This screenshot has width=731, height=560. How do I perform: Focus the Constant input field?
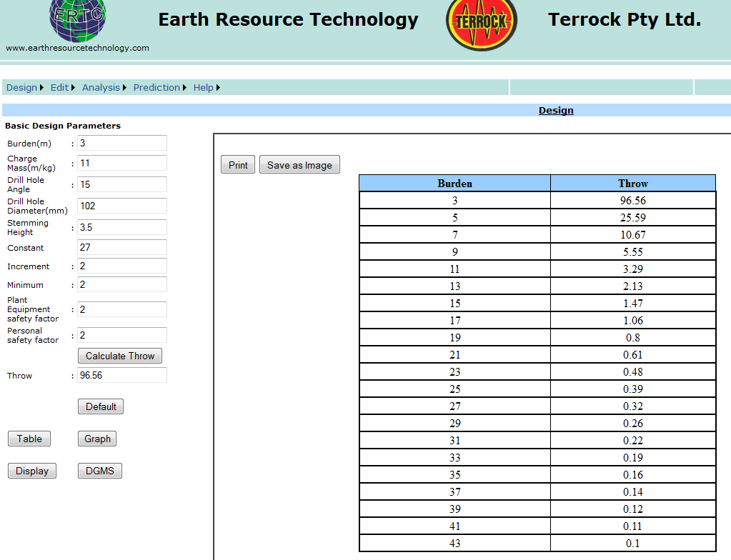tap(122, 247)
